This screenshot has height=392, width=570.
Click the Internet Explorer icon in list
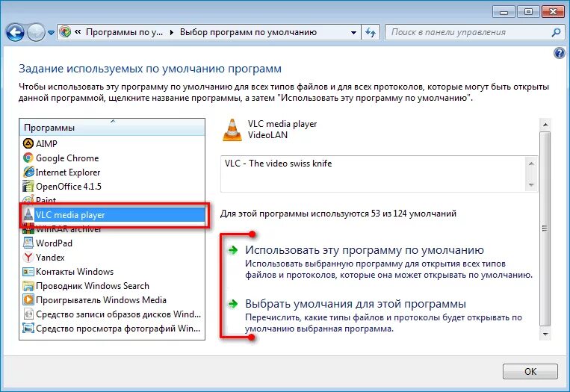point(28,172)
